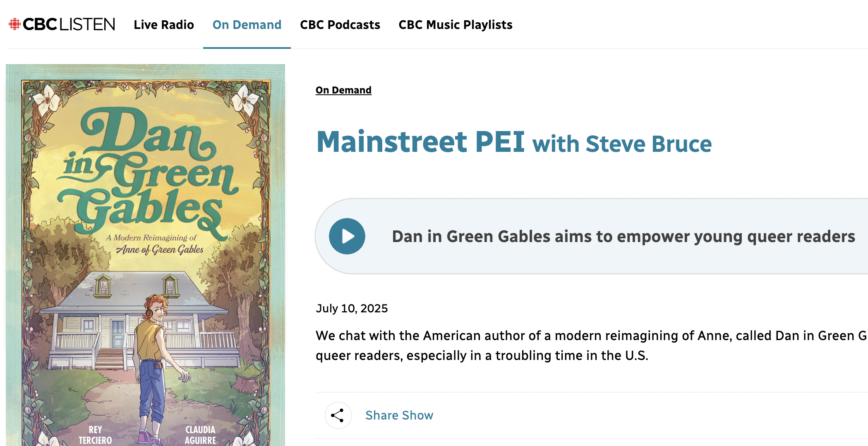Go to Live Radio tab
Image resolution: width=868 pixels, height=446 pixels.
coord(164,25)
